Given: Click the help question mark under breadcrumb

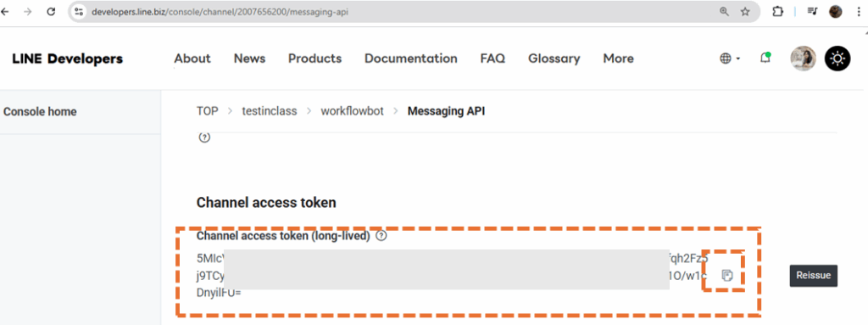Looking at the screenshot, I should (x=204, y=137).
